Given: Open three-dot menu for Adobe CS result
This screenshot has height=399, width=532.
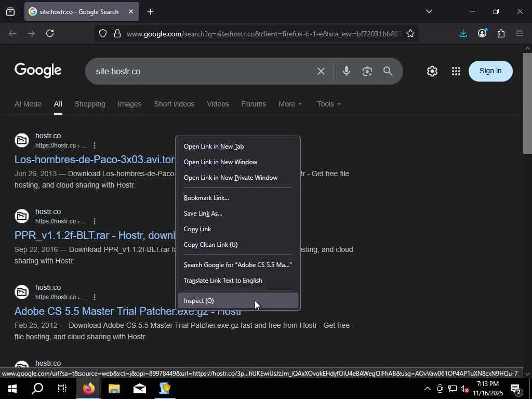Looking at the screenshot, I should coord(95,297).
